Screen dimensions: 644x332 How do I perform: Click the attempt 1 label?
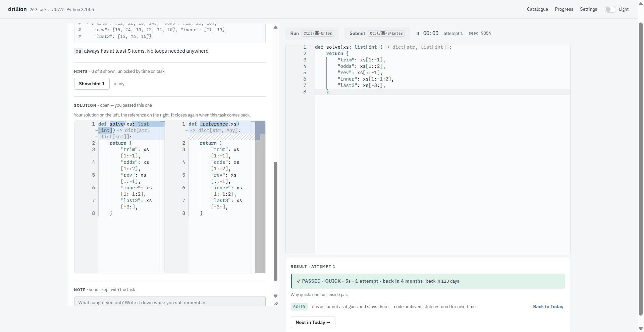coord(453,33)
